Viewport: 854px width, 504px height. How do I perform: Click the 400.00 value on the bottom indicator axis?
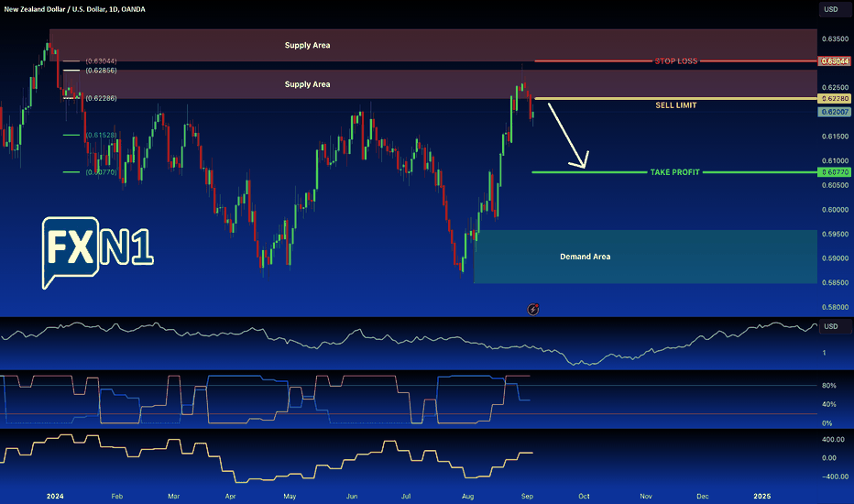click(833, 439)
